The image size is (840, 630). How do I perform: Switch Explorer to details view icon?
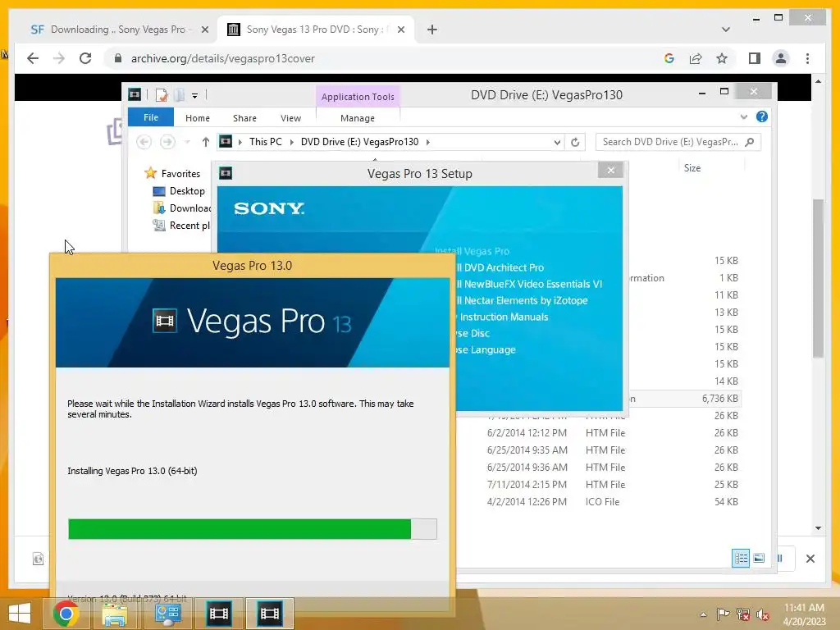(x=741, y=558)
